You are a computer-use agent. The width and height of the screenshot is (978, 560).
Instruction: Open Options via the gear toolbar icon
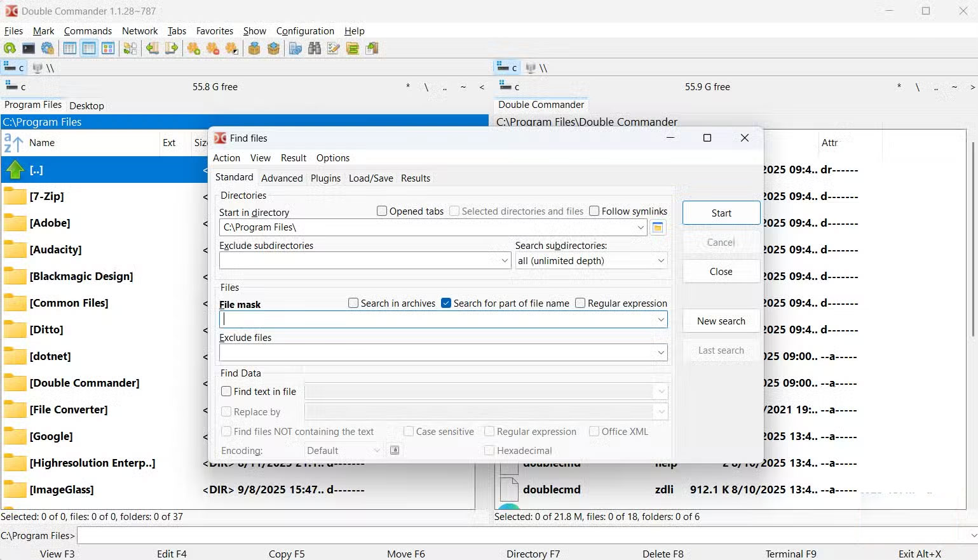[48, 48]
